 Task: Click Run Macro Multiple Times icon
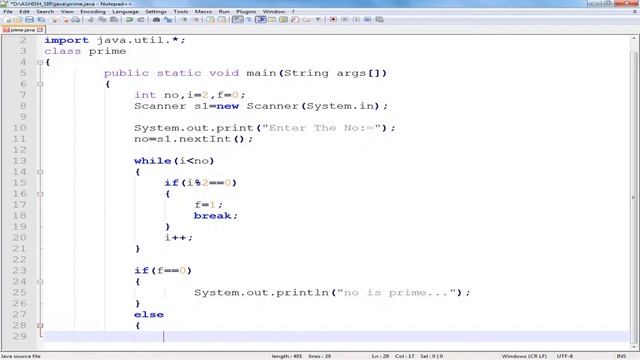click(x=368, y=20)
